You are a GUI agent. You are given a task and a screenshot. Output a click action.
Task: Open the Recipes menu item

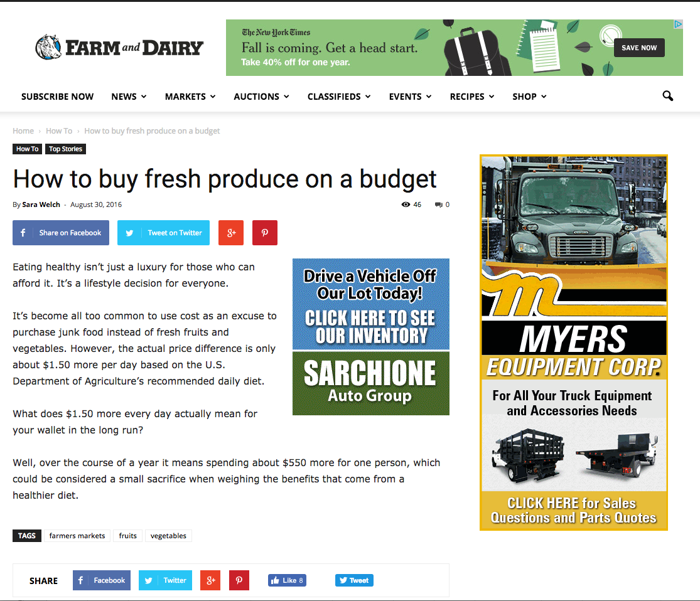(x=472, y=97)
